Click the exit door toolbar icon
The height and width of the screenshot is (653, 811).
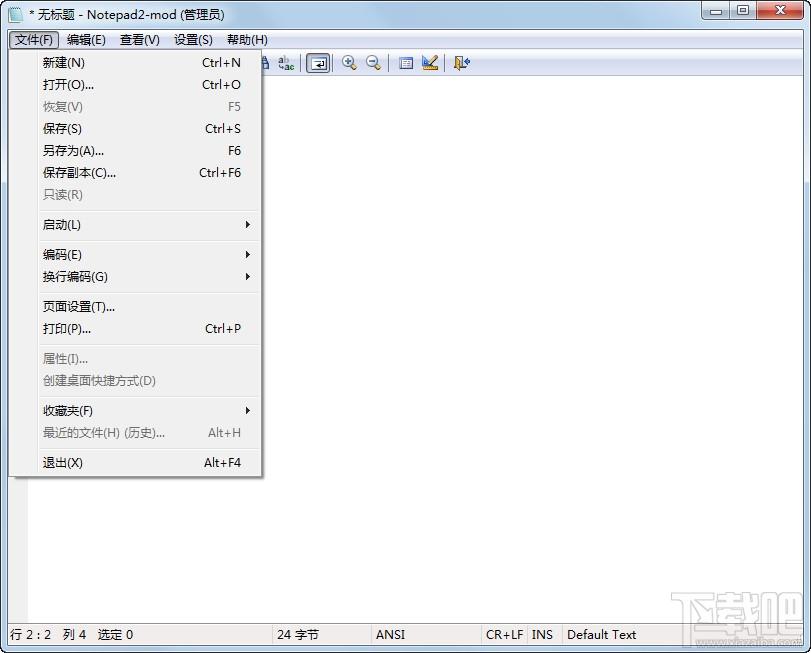click(461, 63)
